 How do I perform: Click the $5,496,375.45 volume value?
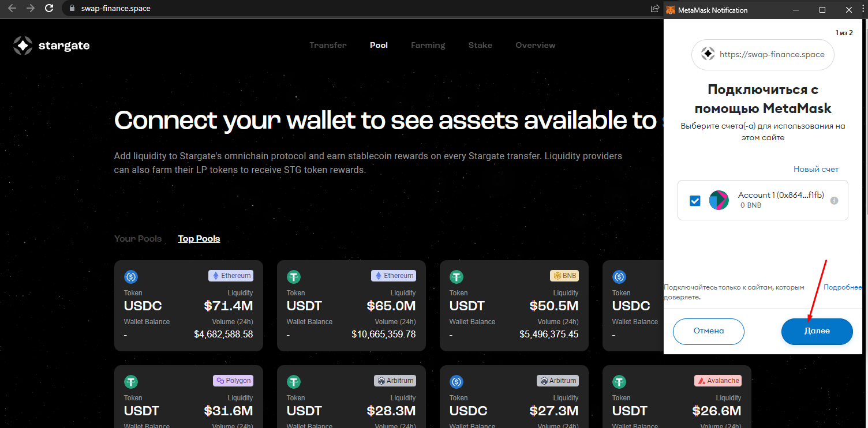549,334
